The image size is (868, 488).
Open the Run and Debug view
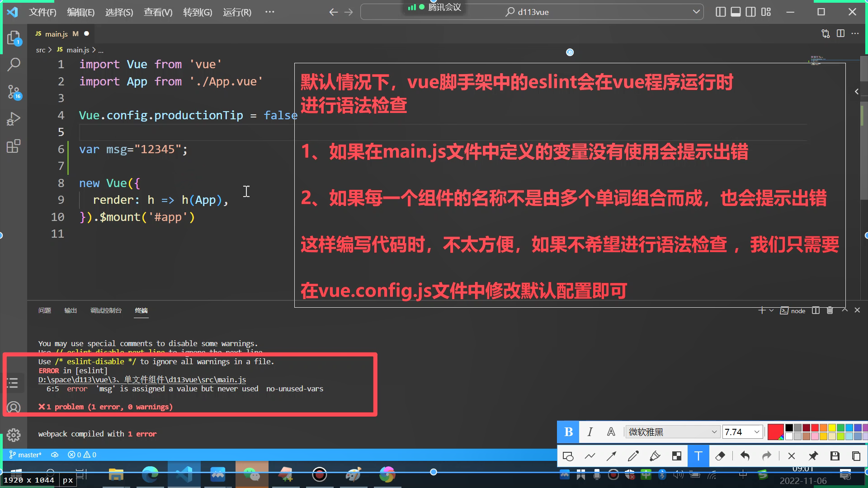click(14, 119)
